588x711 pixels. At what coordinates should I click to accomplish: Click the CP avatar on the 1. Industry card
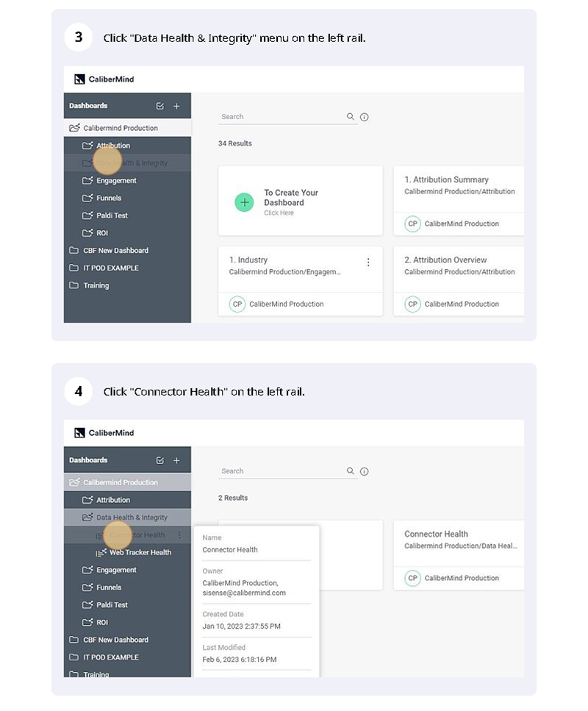pyautogui.click(x=237, y=304)
